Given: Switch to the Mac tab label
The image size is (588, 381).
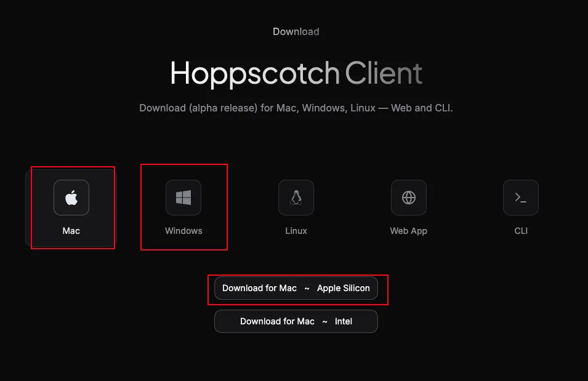Looking at the screenshot, I should (x=71, y=231).
